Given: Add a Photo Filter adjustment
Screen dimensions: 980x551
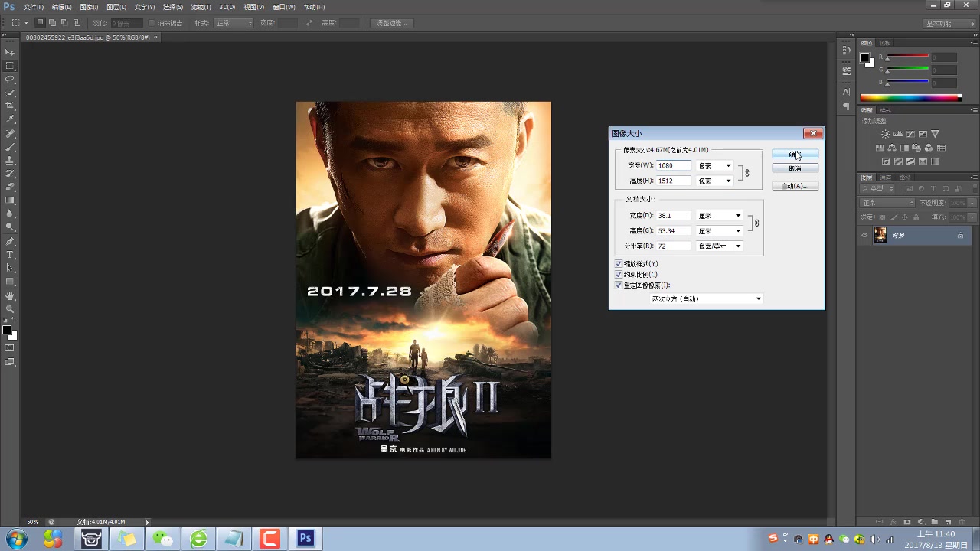Looking at the screenshot, I should tap(916, 148).
